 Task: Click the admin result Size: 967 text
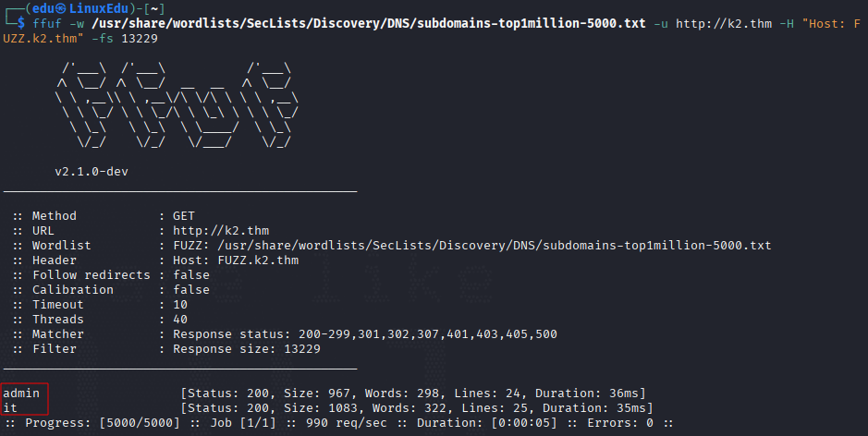point(317,394)
